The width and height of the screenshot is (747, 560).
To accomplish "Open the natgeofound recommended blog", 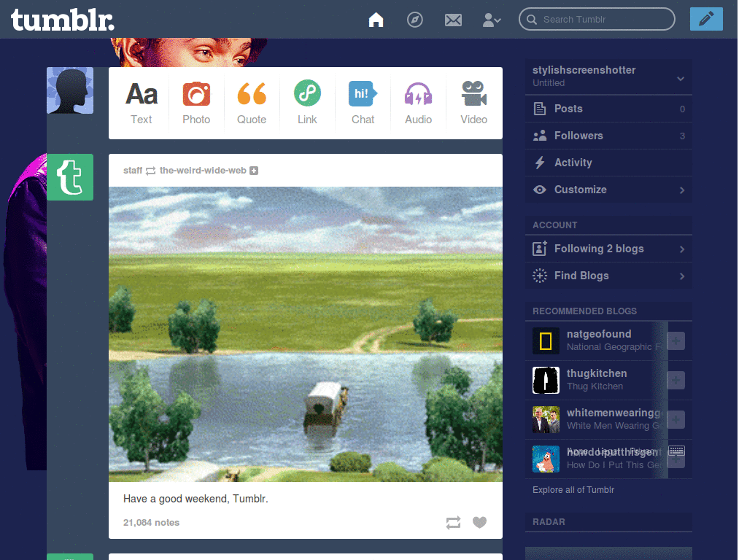I will tap(600, 334).
